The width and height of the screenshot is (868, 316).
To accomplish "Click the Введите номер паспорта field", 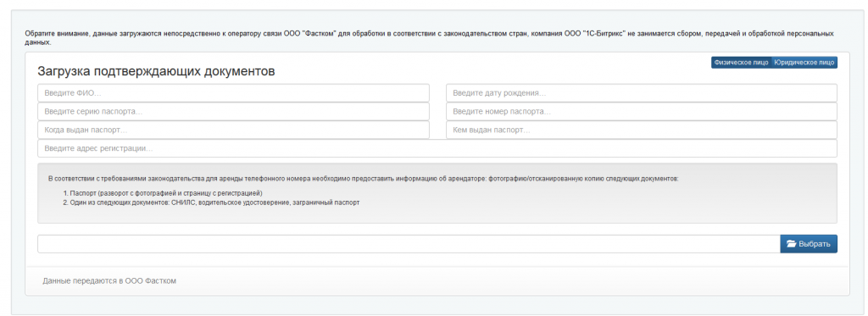I will (642, 111).
